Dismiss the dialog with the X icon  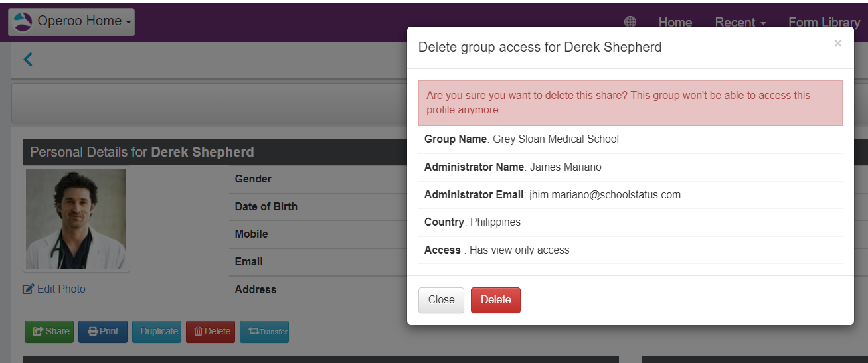point(837,44)
